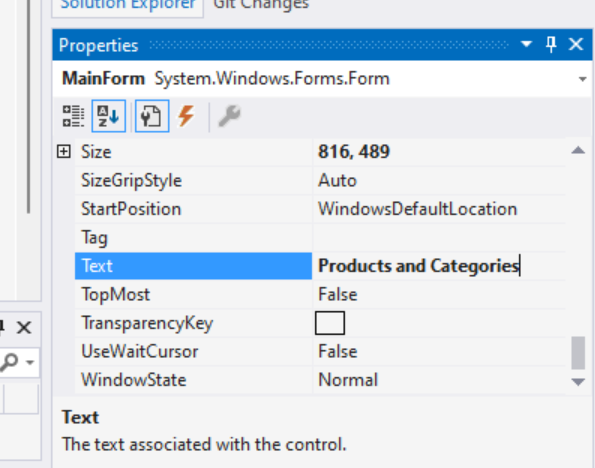Viewport: 595px width, 468px height.
Task: Click the TransparencyKey color swatch
Action: click(x=330, y=323)
